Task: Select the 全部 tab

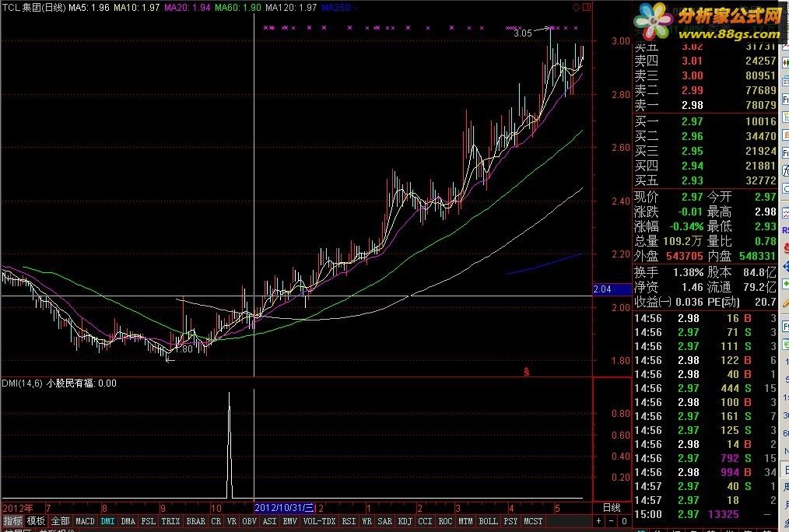Action: pyautogui.click(x=60, y=521)
